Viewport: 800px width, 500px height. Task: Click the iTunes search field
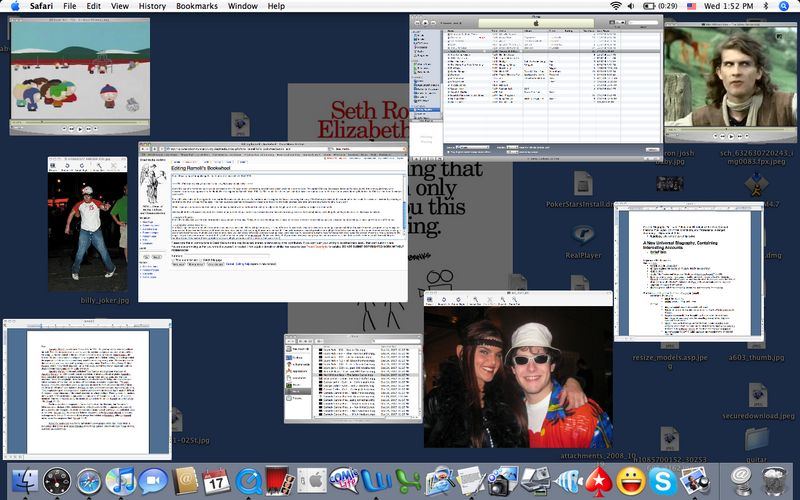click(643, 22)
